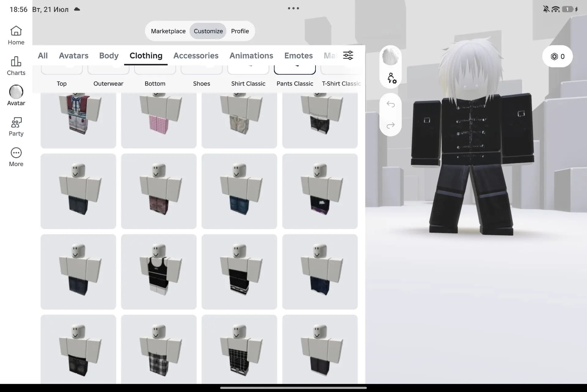
Task: Select the Customize segment
Action: click(208, 31)
